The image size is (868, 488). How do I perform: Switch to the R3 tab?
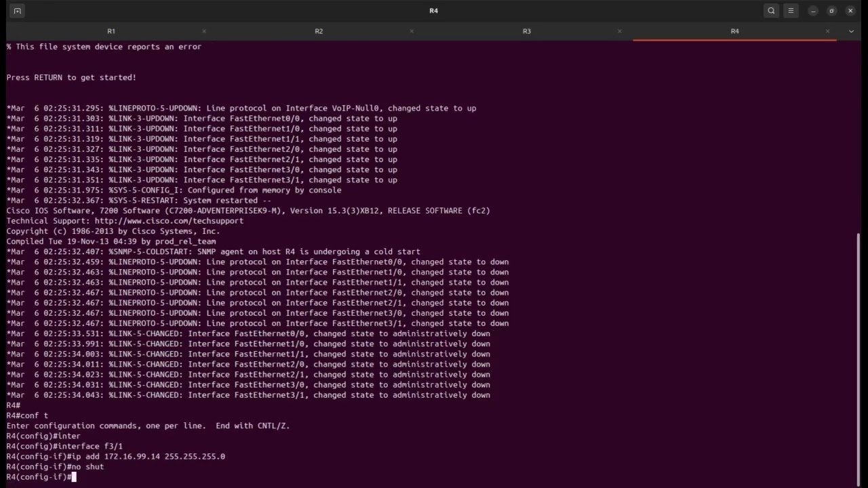click(527, 31)
